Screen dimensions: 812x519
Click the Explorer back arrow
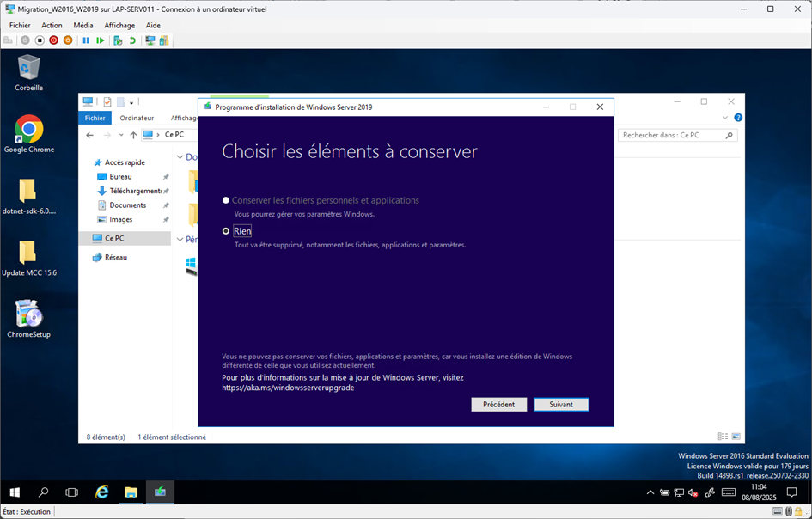coord(89,135)
